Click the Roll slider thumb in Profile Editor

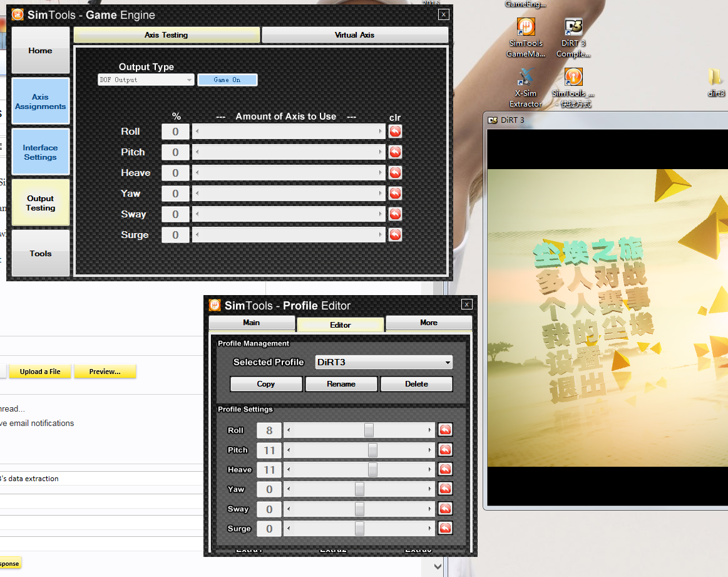(369, 430)
